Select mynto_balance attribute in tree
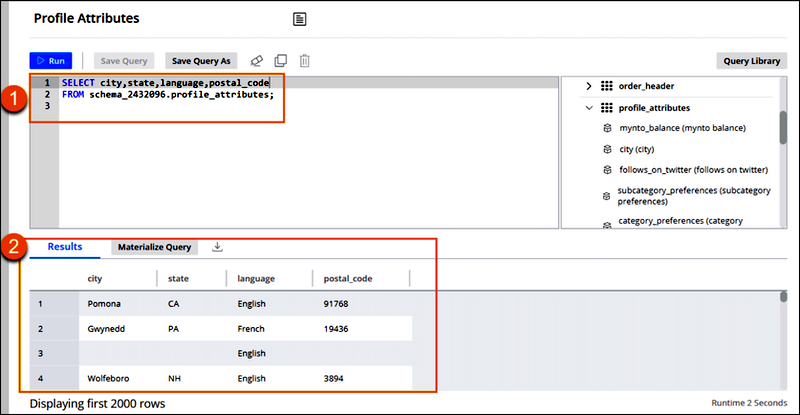 point(682,128)
